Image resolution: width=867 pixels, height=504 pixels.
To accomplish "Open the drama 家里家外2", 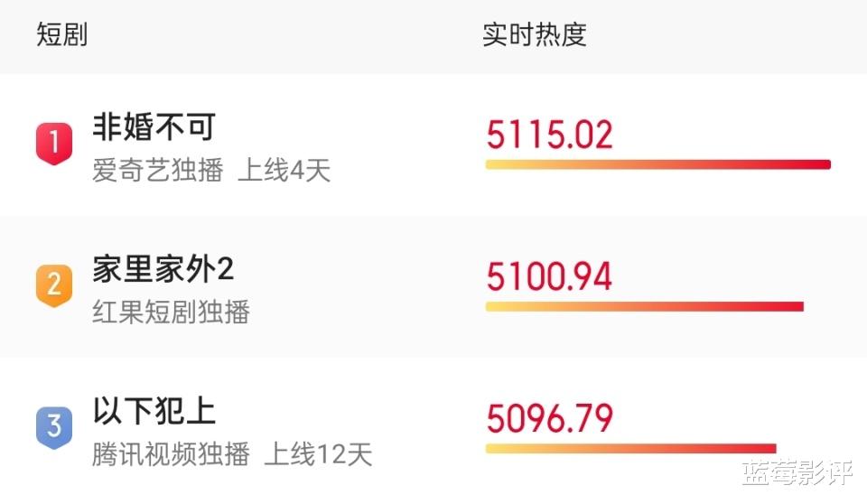I will [163, 269].
